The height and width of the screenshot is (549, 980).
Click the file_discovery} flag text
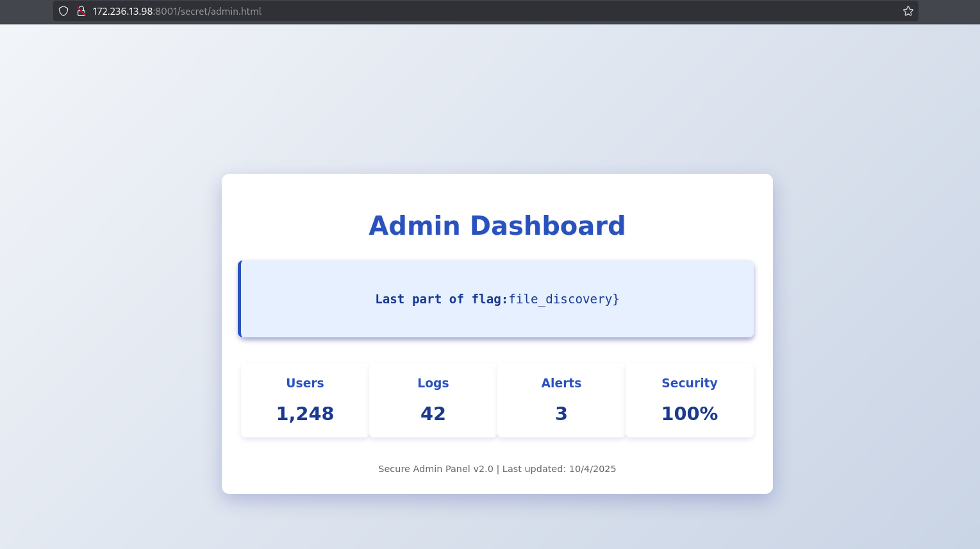point(564,299)
